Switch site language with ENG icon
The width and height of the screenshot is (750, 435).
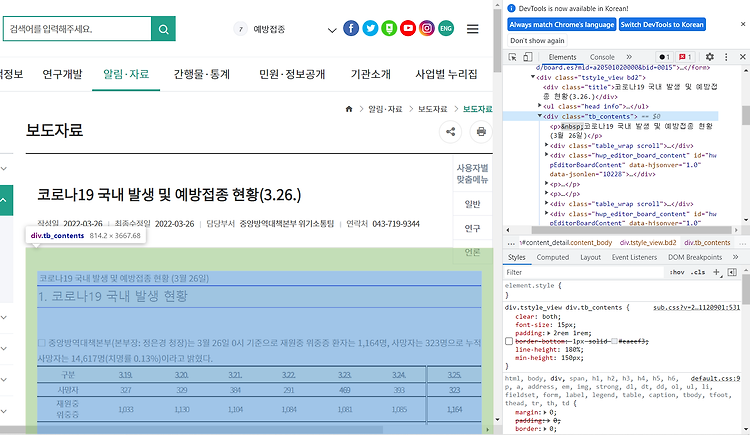[446, 28]
